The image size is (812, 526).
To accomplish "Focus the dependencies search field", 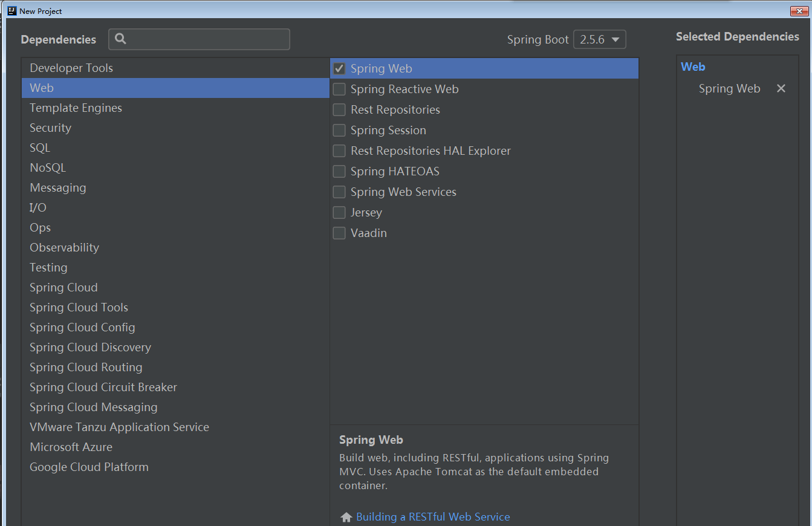I will (x=199, y=39).
